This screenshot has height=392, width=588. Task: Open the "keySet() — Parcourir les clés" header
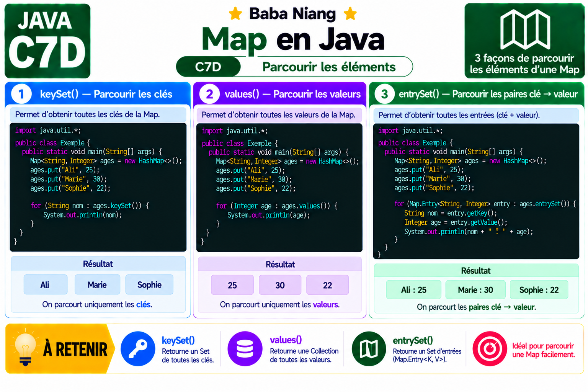click(x=98, y=94)
